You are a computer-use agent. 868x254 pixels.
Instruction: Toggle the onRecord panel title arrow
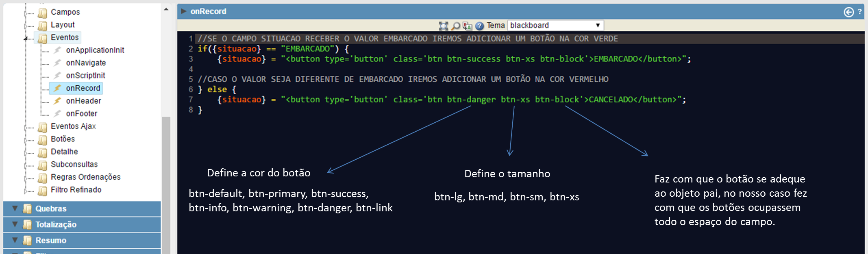coord(184,11)
